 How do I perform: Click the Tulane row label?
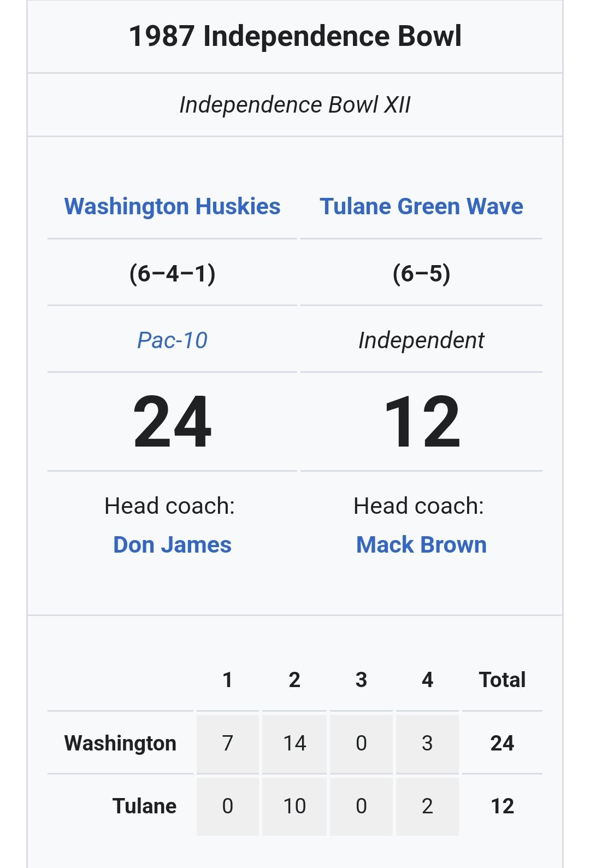(144, 806)
